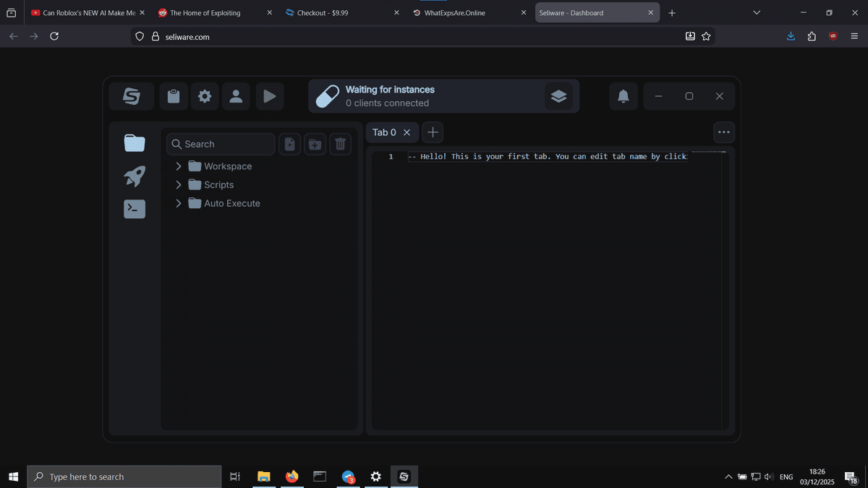Expand the Auto Execute folder
The width and height of the screenshot is (868, 488).
tap(179, 204)
